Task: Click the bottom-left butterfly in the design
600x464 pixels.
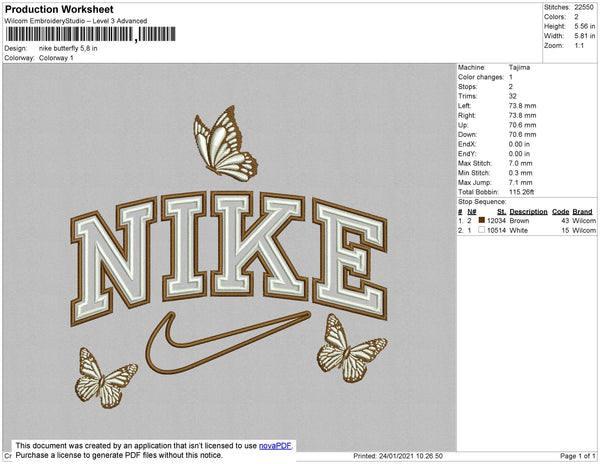Action: pos(105,378)
